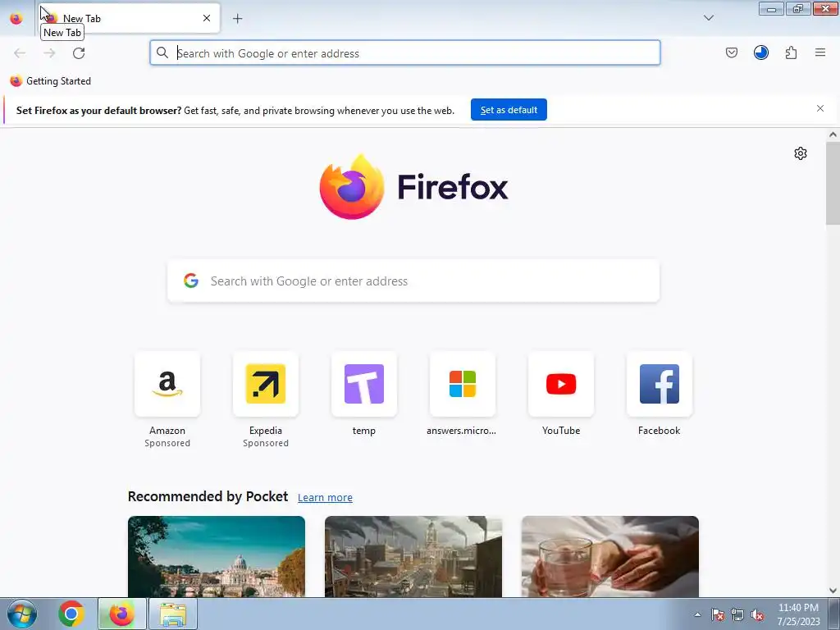Expand the List all tabs chevron
The width and height of the screenshot is (840, 630).
708,18
